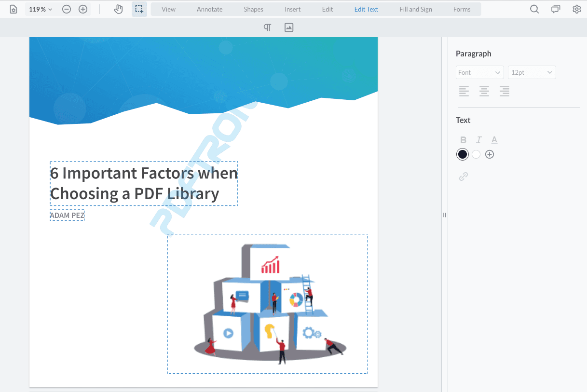Open the search magnifier icon
587x392 pixels.
(534, 9)
